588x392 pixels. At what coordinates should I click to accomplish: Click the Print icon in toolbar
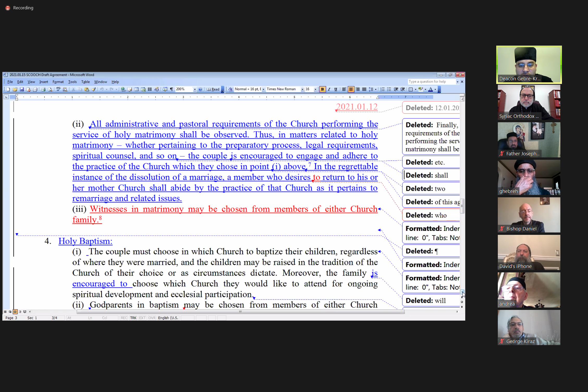coord(43,89)
